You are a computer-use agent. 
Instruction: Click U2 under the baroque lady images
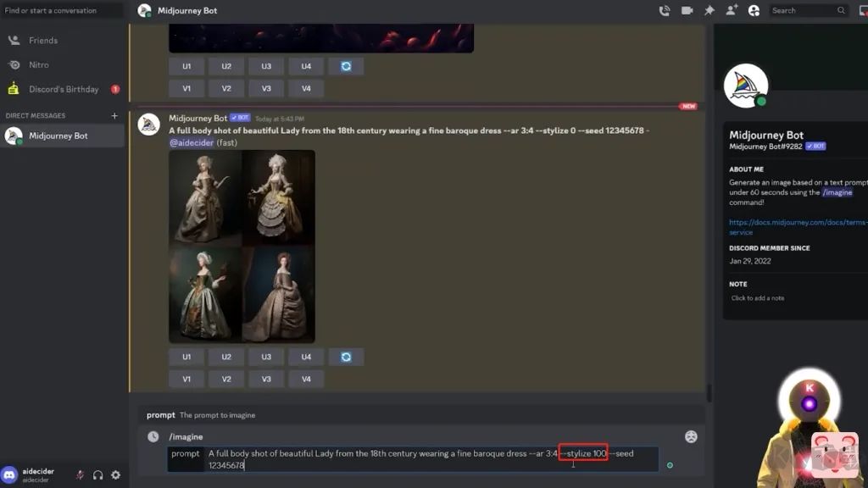226,357
